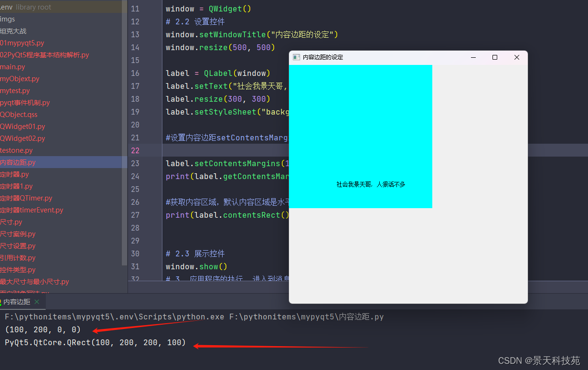The width and height of the screenshot is (588, 370).
Task: Select the .env library root folder
Action: point(26,7)
